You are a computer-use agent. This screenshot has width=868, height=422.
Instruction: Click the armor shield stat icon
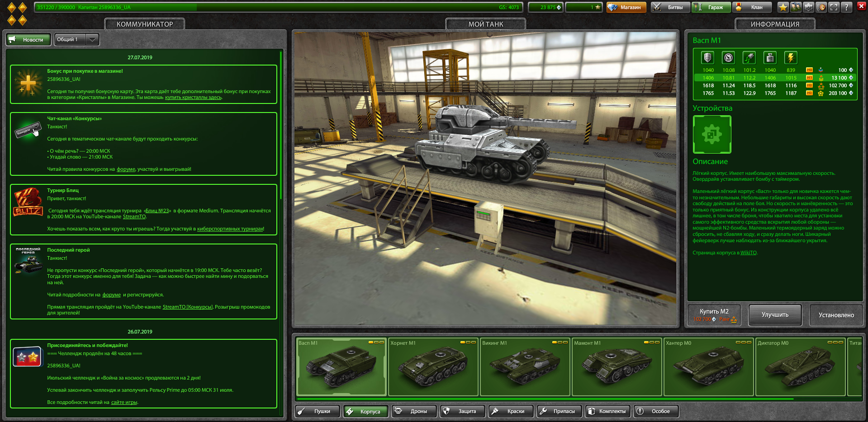[708, 58]
